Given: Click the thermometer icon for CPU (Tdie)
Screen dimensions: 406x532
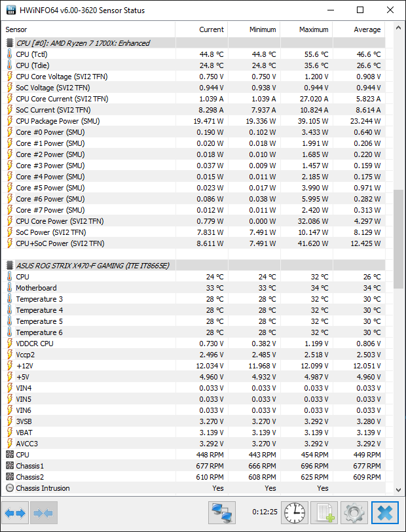Looking at the screenshot, I should (x=10, y=65).
